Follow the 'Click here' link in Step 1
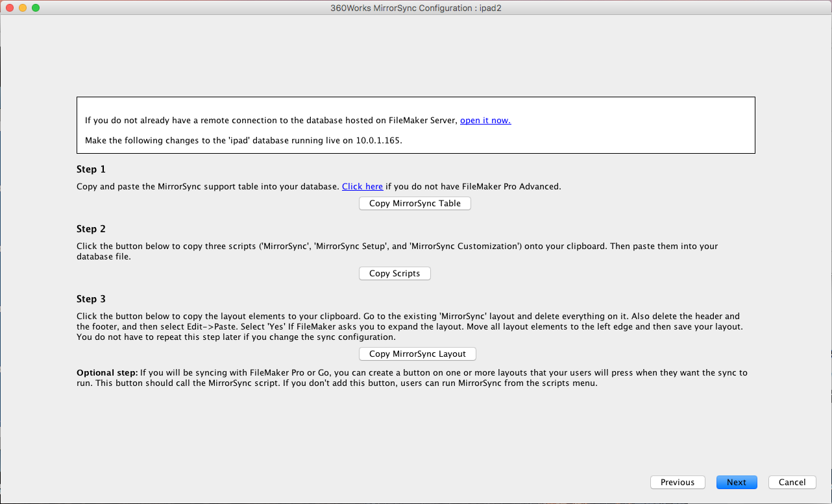Screen dimensions: 832x504 coord(362,187)
